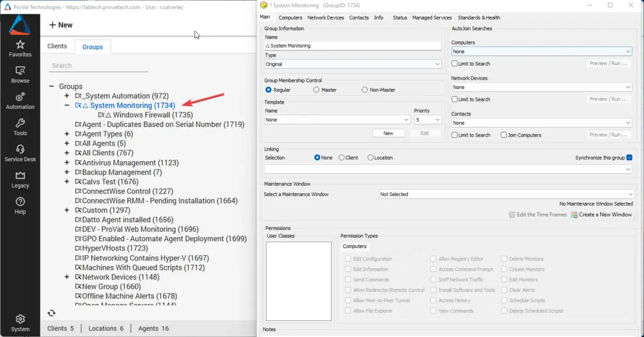Select Location linking radio button
The image size is (644, 337).
click(x=370, y=157)
